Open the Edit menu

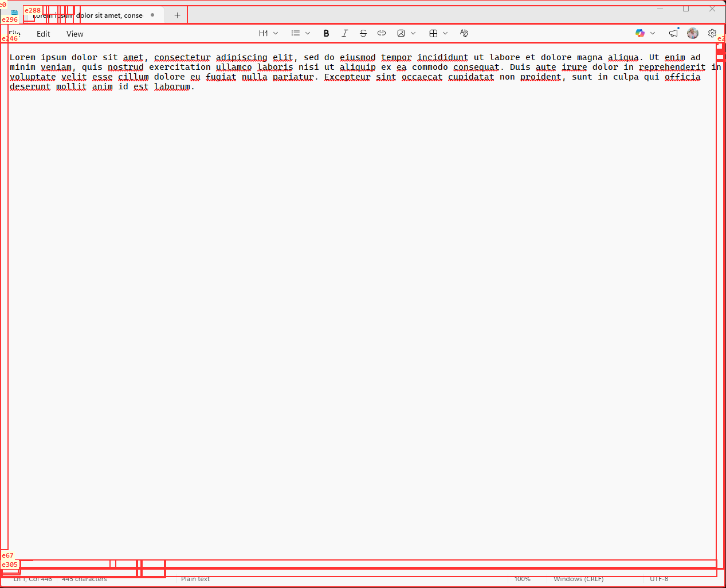(43, 34)
